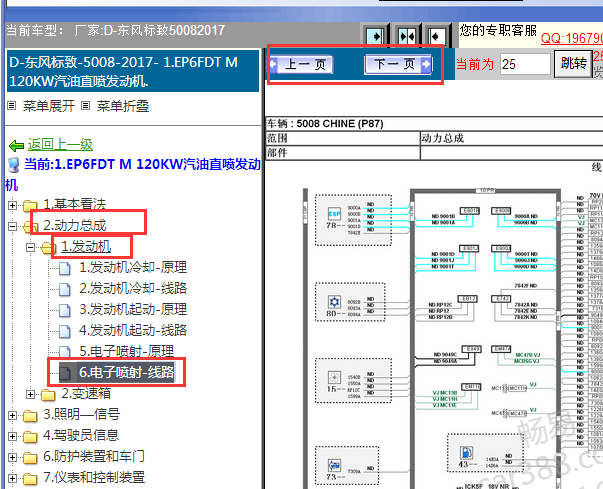This screenshot has width=603, height=489.
Task: Click the page icon beside 2.发动机冷却-线路
Action: click(65, 289)
